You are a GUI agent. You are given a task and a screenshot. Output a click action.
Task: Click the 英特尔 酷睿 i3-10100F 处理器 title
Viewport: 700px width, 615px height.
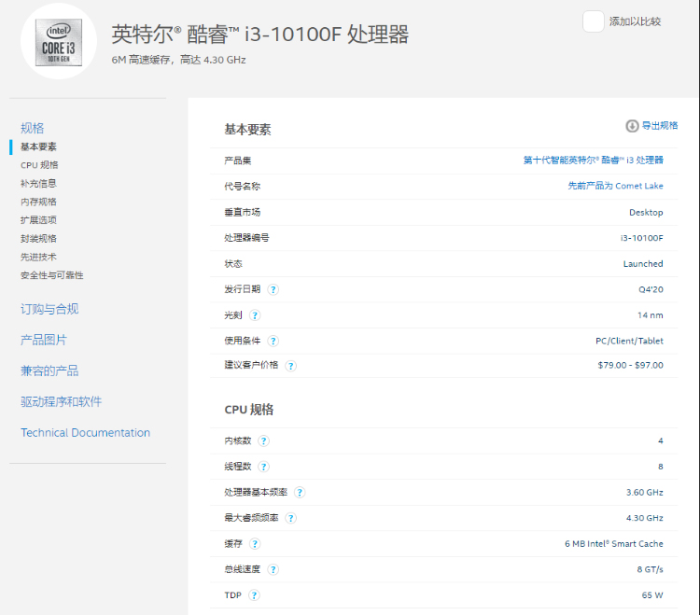pos(259,35)
